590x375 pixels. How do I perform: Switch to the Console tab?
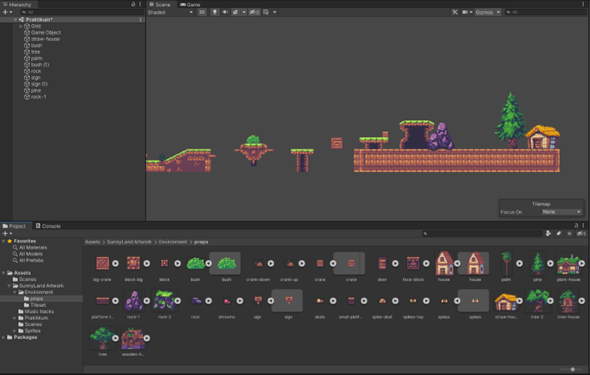click(48, 226)
